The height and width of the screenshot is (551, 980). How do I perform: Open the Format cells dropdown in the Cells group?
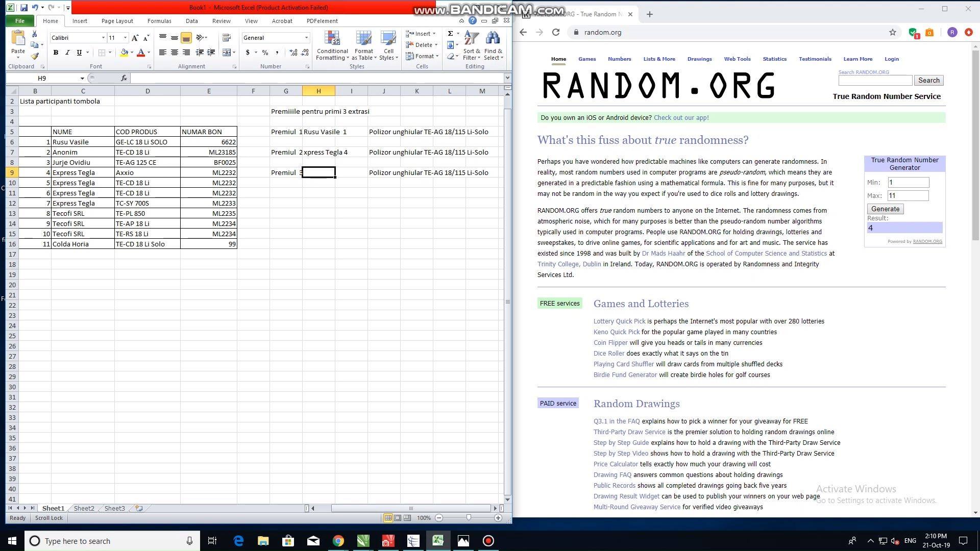point(437,56)
